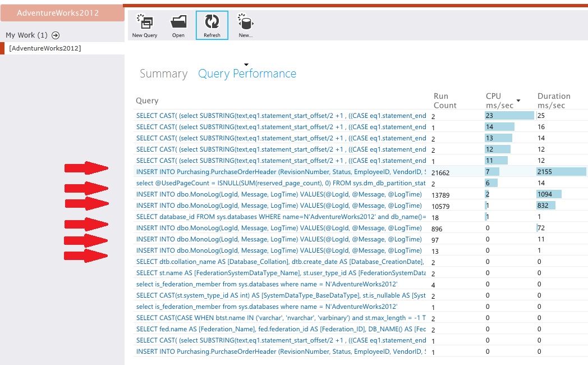Sort by the Query column header
Viewport: 588px width, 365px height.
147,101
